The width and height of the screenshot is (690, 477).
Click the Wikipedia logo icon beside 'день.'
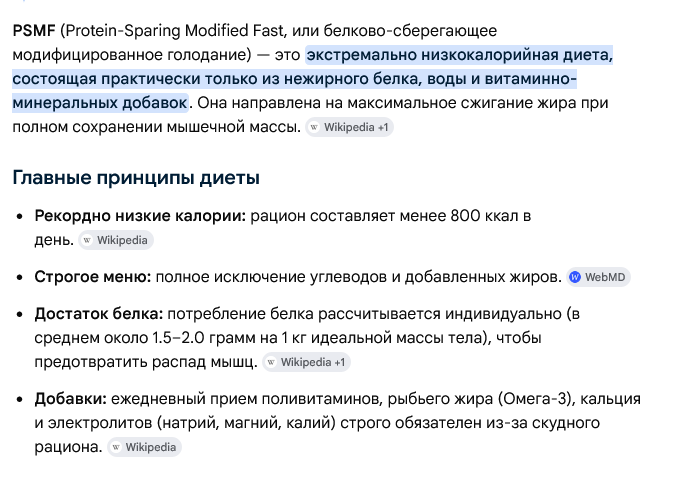click(x=87, y=240)
